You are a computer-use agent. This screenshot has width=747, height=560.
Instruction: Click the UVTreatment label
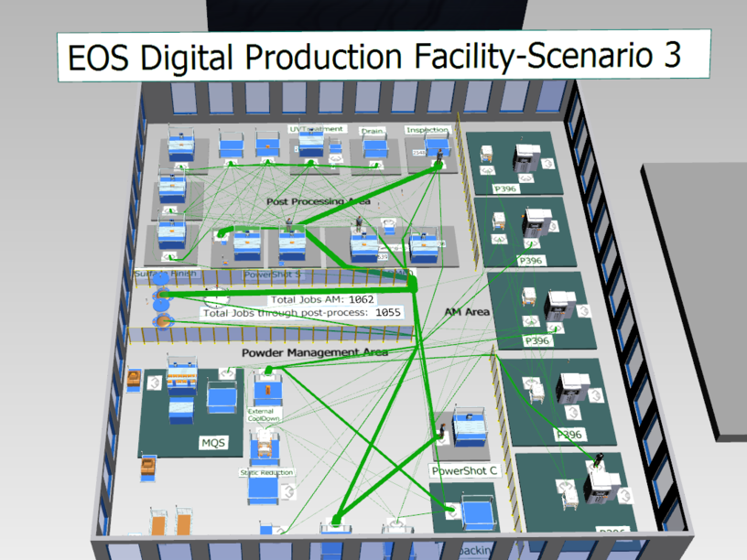pyautogui.click(x=317, y=129)
